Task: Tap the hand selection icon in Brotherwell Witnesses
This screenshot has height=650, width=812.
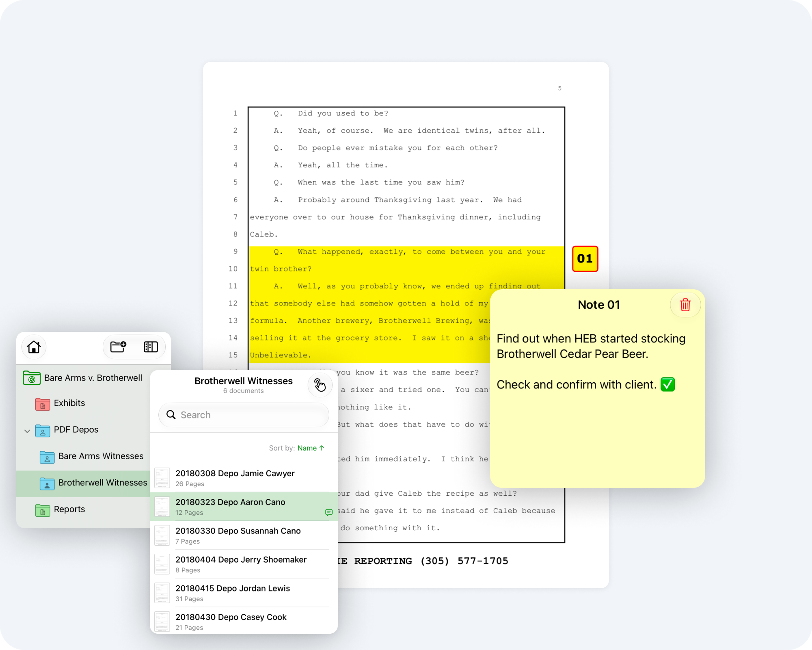Action: click(x=320, y=384)
